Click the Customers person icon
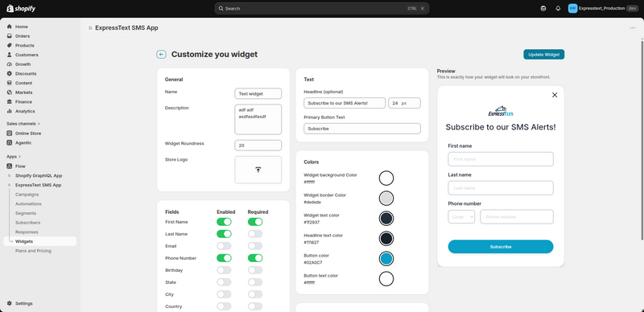The width and height of the screenshot is (644, 312). [x=10, y=55]
